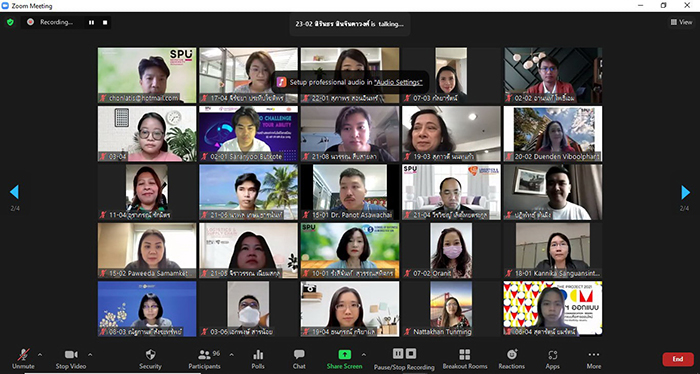Open the Participants list
700x374 pixels.
204,359
